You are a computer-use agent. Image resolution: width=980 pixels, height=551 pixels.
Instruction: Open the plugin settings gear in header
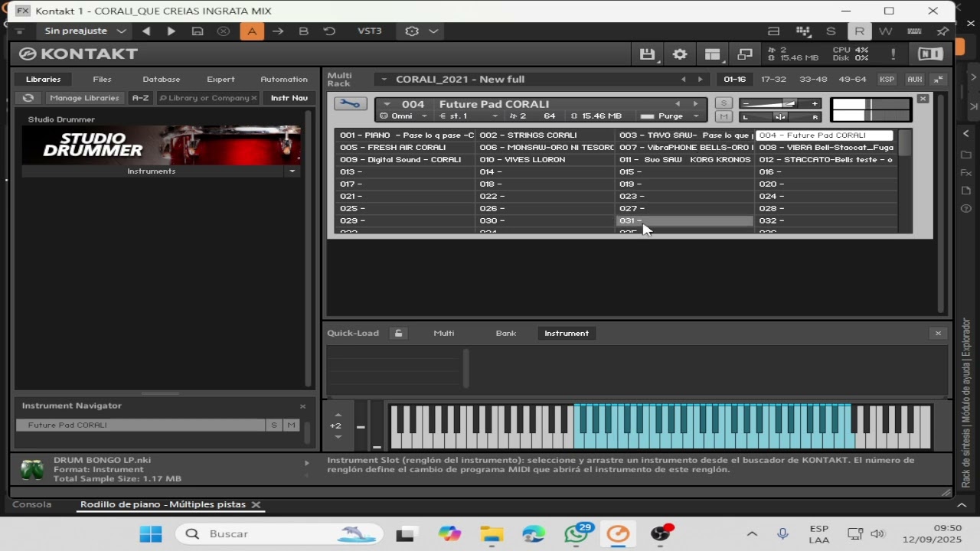(412, 31)
